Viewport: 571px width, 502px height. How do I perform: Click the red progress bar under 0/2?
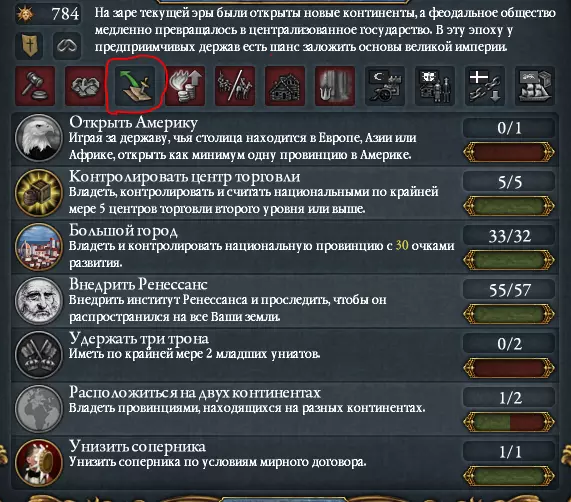pyautogui.click(x=509, y=368)
